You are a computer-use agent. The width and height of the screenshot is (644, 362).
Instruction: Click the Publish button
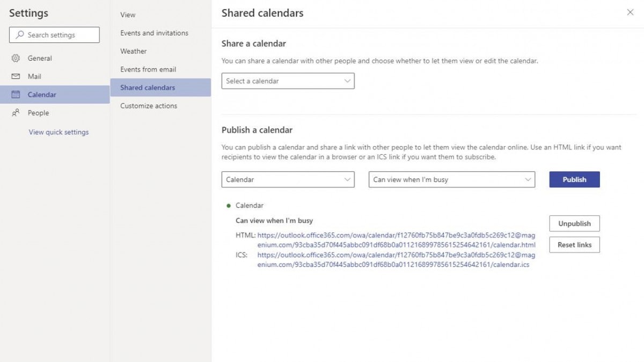pos(574,179)
